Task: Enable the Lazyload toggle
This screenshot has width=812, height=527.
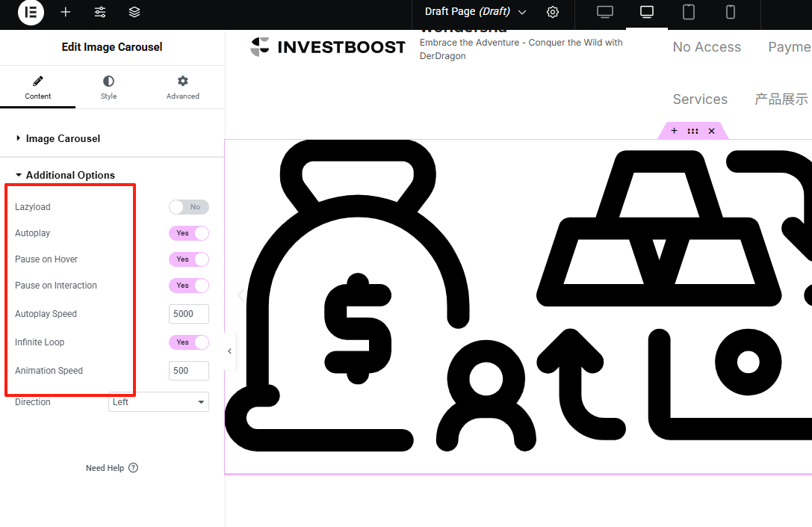Action: tap(188, 207)
